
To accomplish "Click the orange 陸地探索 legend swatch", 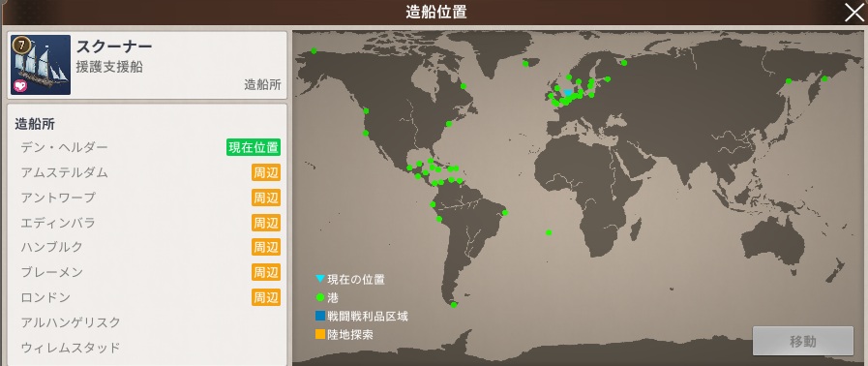I will (320, 334).
